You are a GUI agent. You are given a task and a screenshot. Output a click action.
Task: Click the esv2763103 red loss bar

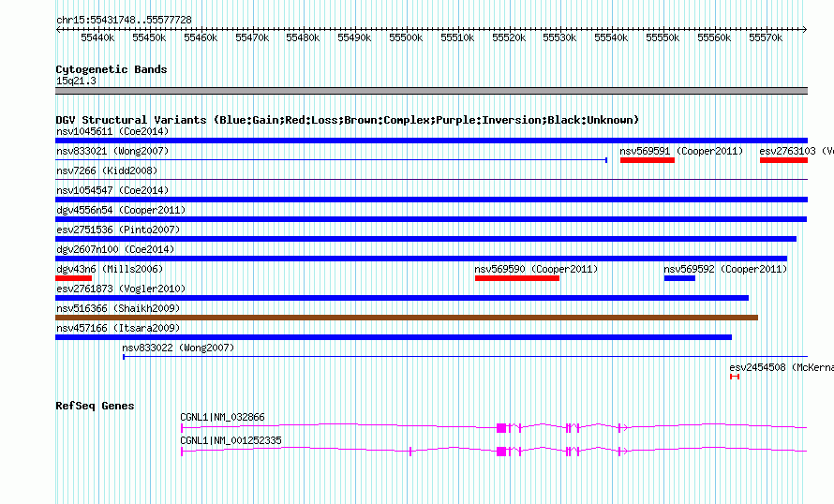click(782, 160)
